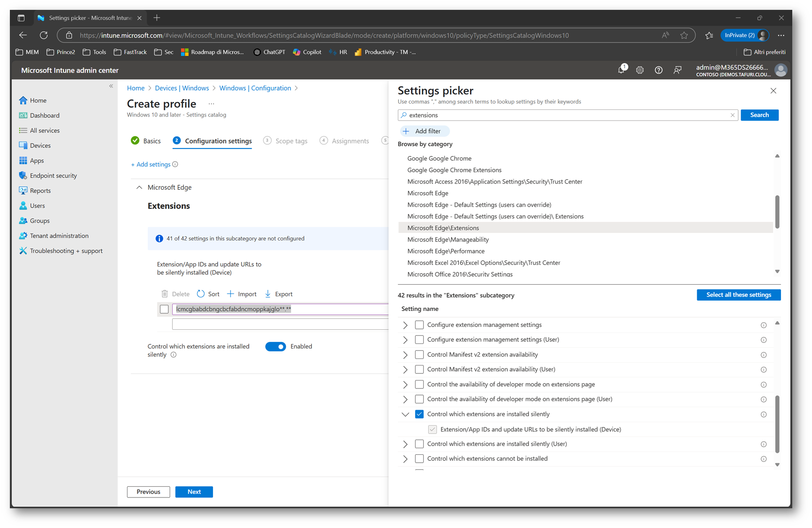The height and width of the screenshot is (528, 812).
Task: Check Configure extension management settings (User)
Action: tap(419, 340)
